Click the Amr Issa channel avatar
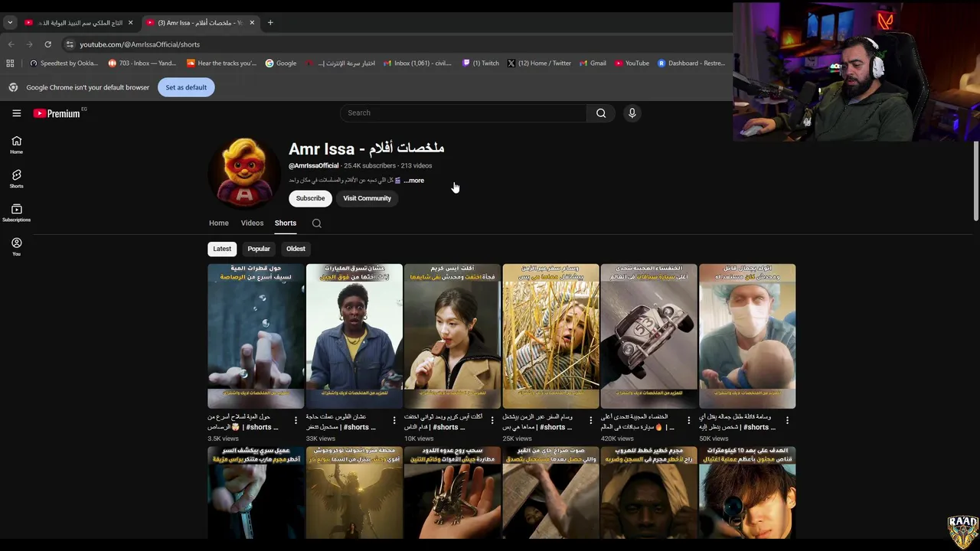Screen dimensions: 980x551 click(244, 172)
